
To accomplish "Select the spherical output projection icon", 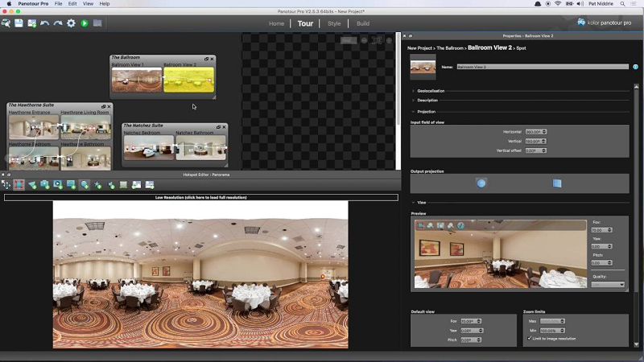I will coord(481,183).
